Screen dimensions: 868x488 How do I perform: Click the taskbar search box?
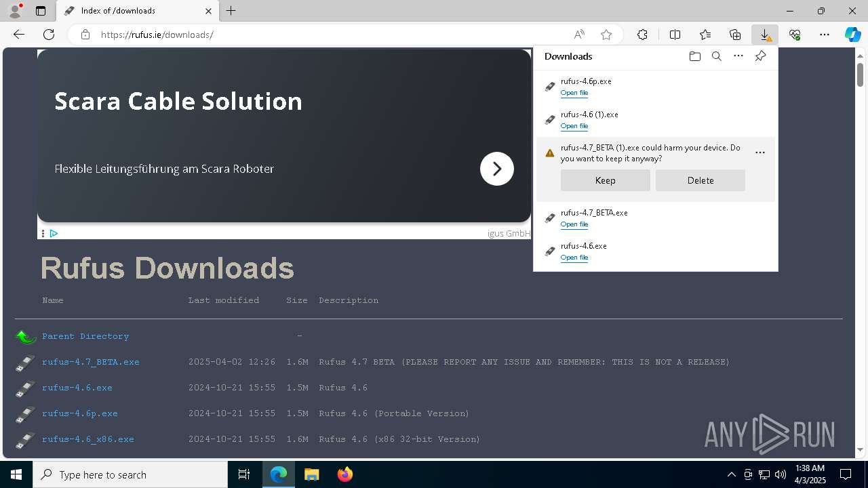tap(130, 474)
